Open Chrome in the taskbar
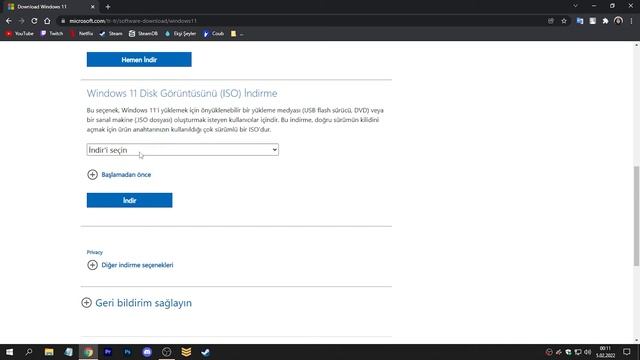Screen dimensions: 640x360 click(89, 352)
